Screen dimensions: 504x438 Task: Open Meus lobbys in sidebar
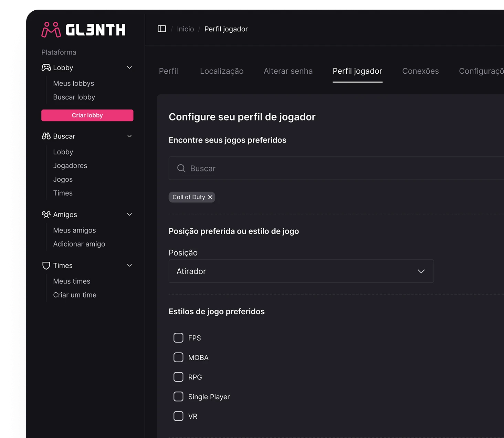[x=74, y=83]
